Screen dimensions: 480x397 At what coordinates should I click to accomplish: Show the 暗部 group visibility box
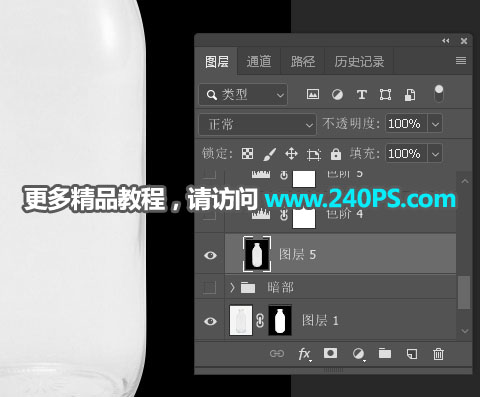[210, 287]
